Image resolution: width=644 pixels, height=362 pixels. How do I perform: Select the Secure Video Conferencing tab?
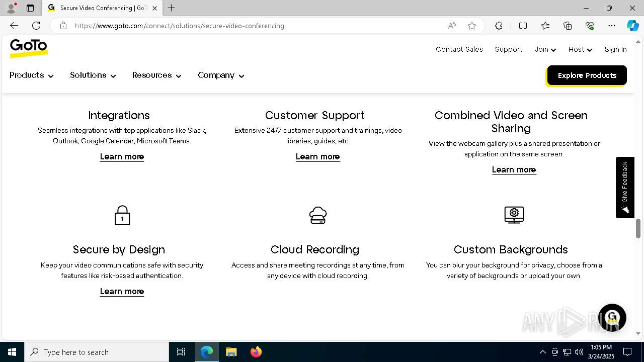tap(102, 8)
